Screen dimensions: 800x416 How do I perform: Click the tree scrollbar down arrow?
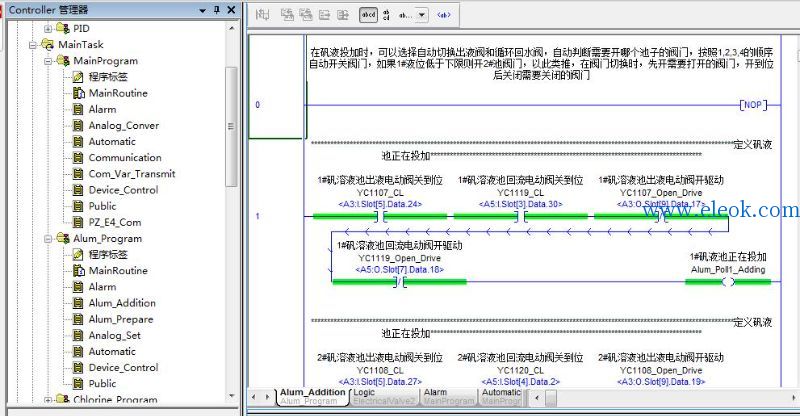[x=232, y=396]
